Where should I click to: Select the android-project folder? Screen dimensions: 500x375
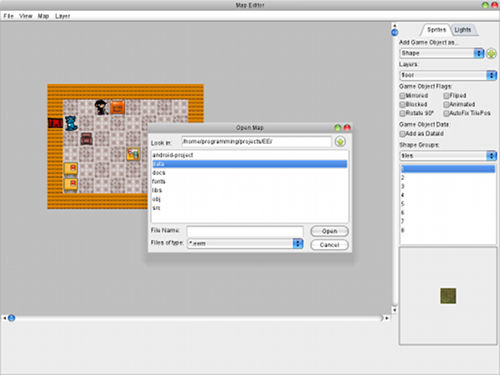(x=250, y=155)
